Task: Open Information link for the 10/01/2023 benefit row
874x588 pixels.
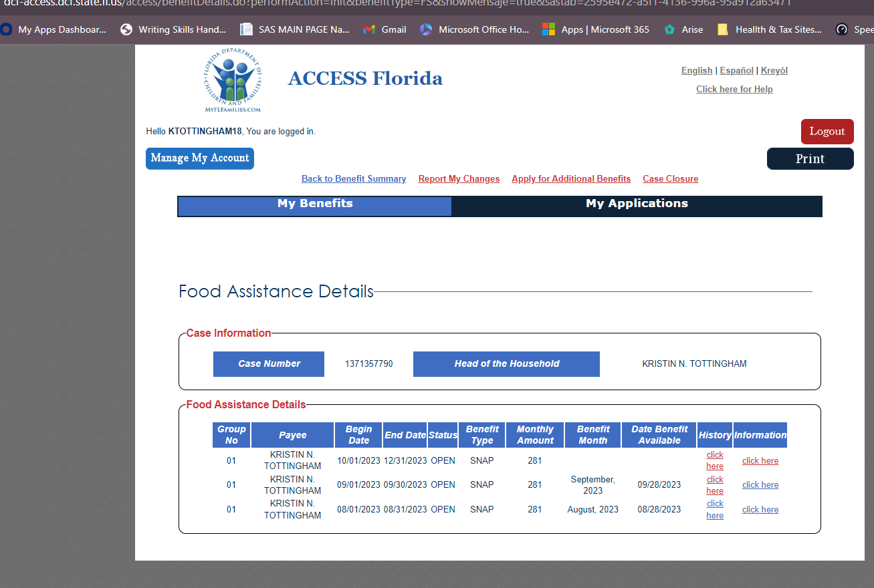Action: click(760, 461)
